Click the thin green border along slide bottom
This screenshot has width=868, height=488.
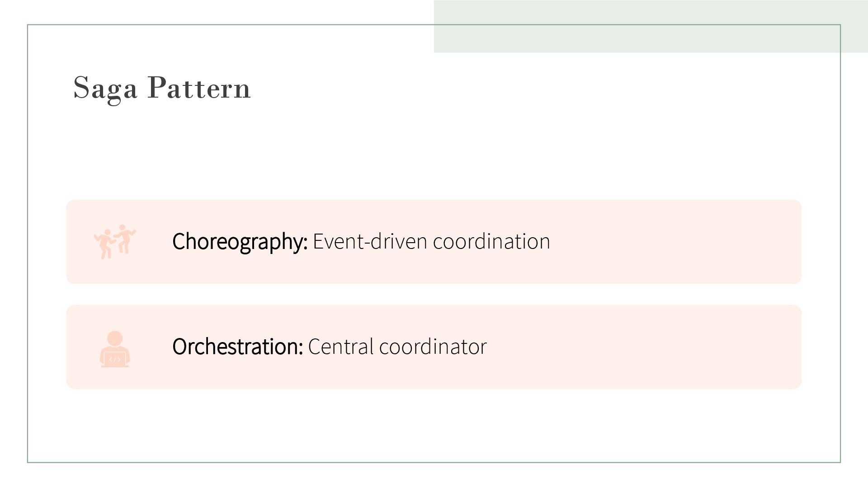tap(434, 462)
